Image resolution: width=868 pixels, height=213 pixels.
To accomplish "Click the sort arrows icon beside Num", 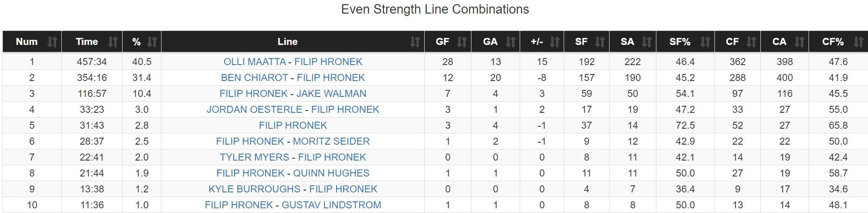I will pyautogui.click(x=52, y=42).
